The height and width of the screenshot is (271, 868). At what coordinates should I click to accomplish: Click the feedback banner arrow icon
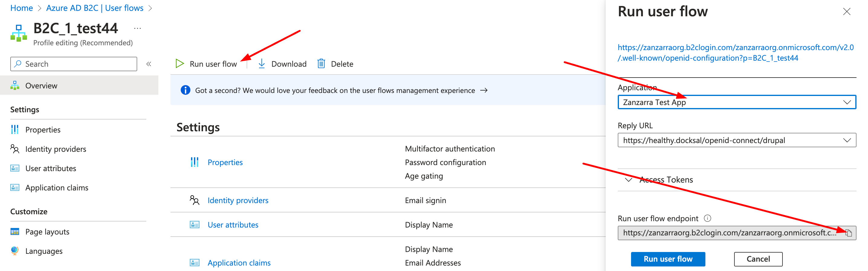[484, 90]
